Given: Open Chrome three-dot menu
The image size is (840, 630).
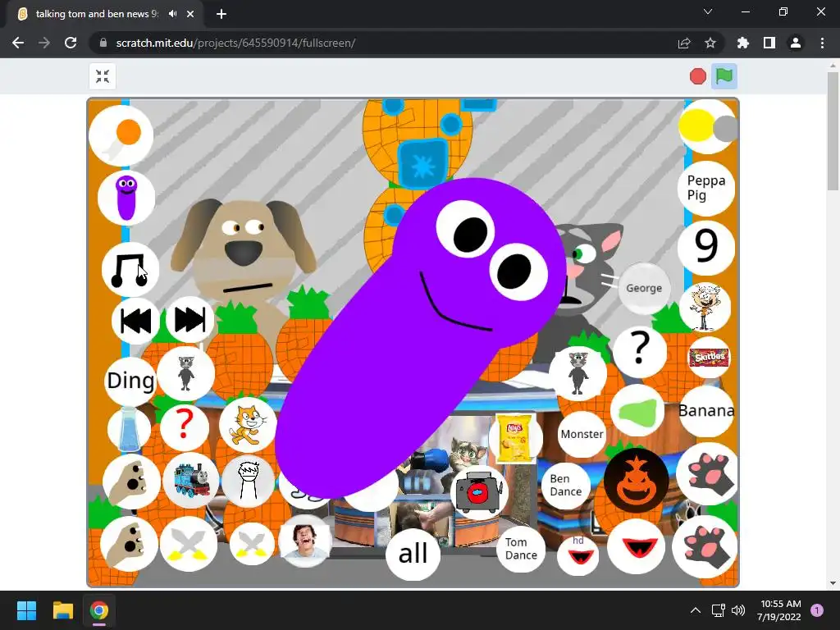Looking at the screenshot, I should [x=822, y=43].
